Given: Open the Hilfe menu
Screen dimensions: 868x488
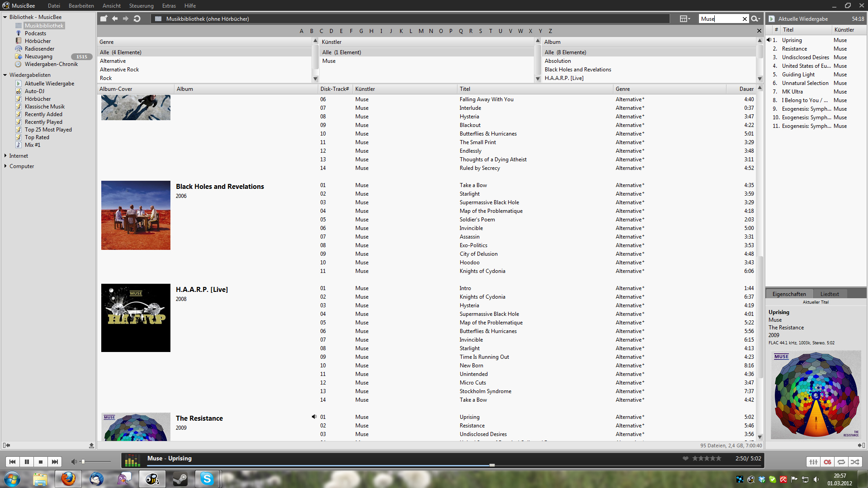Looking at the screenshot, I should (190, 6).
